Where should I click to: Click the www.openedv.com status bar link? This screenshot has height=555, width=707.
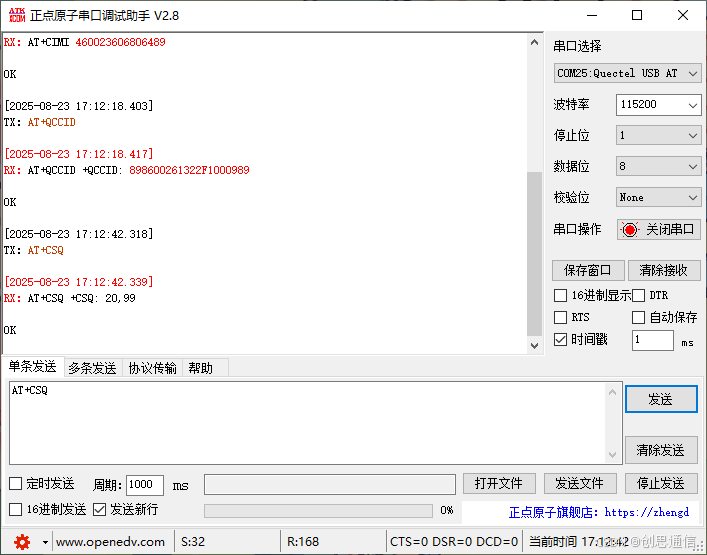click(110, 541)
